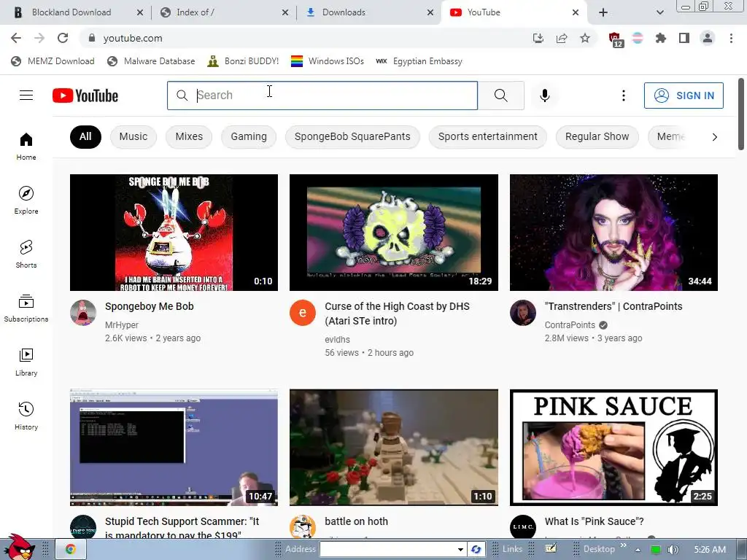Open the Angry Birds start button
747x560 pixels.
coord(18,547)
